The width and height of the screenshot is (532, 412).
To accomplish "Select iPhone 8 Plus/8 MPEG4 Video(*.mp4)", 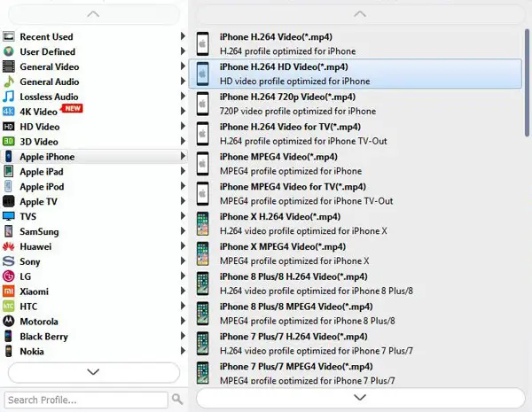I will (x=356, y=314).
